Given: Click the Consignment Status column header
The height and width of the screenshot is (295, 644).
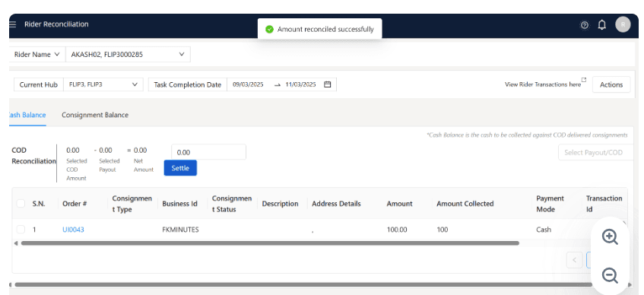Looking at the screenshot, I should [x=232, y=204].
